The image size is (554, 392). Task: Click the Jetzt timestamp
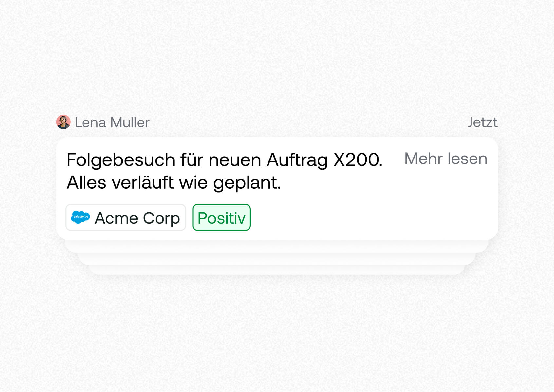click(482, 122)
